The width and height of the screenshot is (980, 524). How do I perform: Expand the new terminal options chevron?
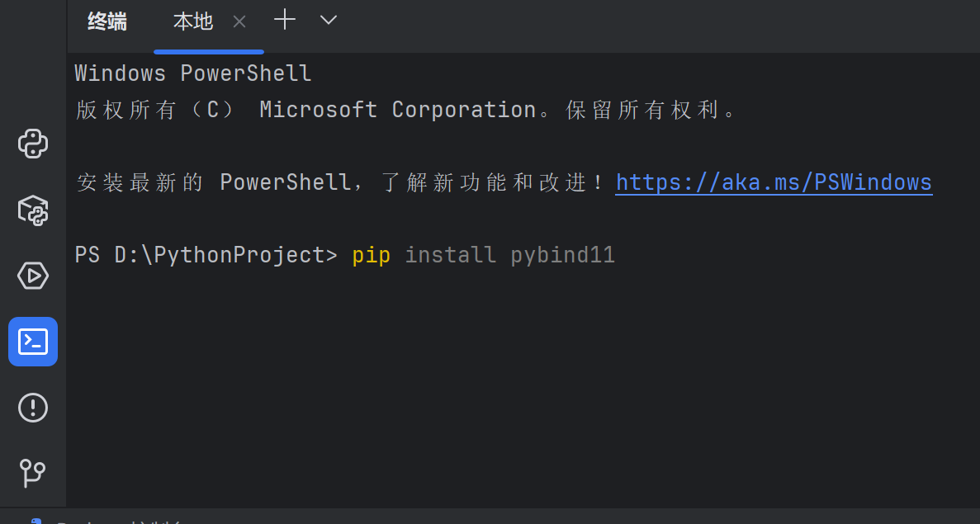pyautogui.click(x=328, y=19)
